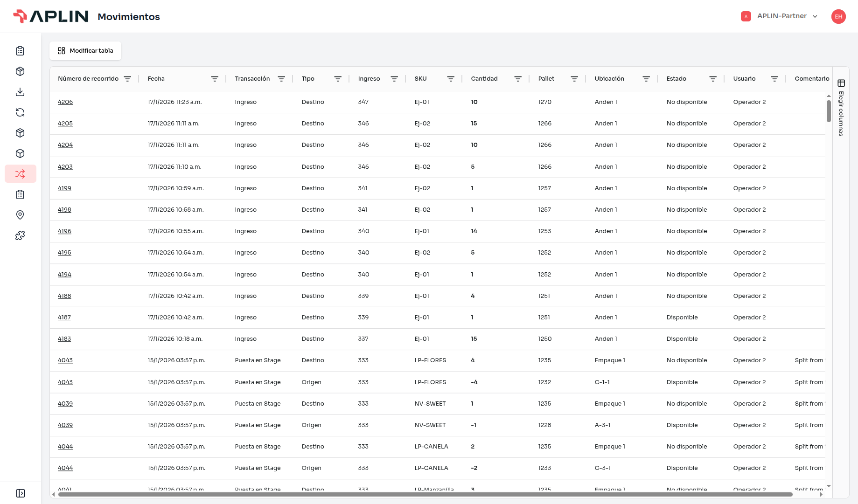Click the vertical table scrollbar thumb

(x=829, y=111)
